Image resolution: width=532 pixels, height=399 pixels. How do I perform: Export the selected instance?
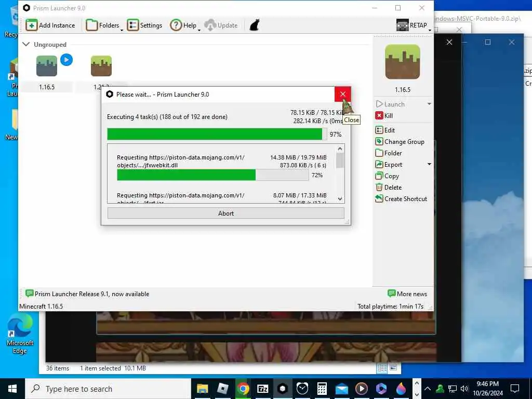pyautogui.click(x=389, y=165)
